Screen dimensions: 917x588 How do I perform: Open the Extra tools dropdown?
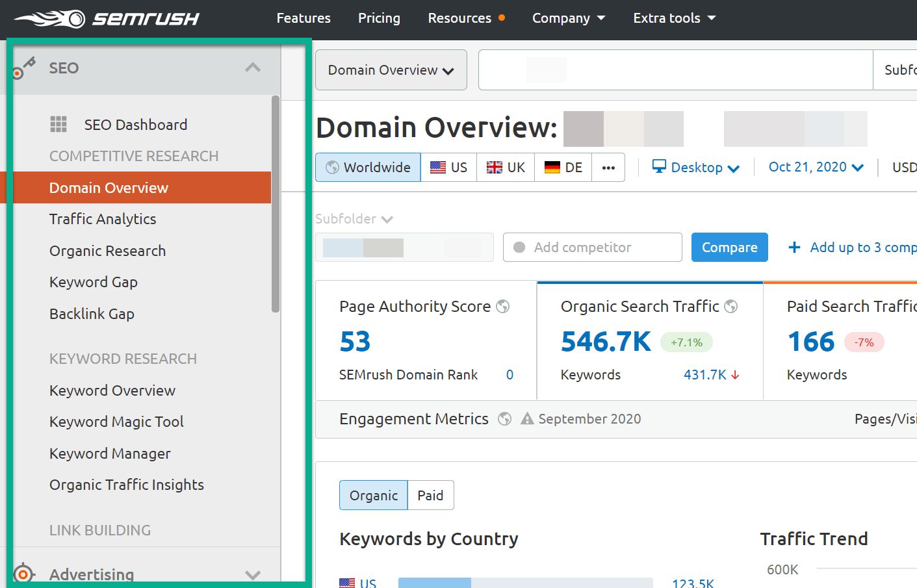tap(675, 18)
